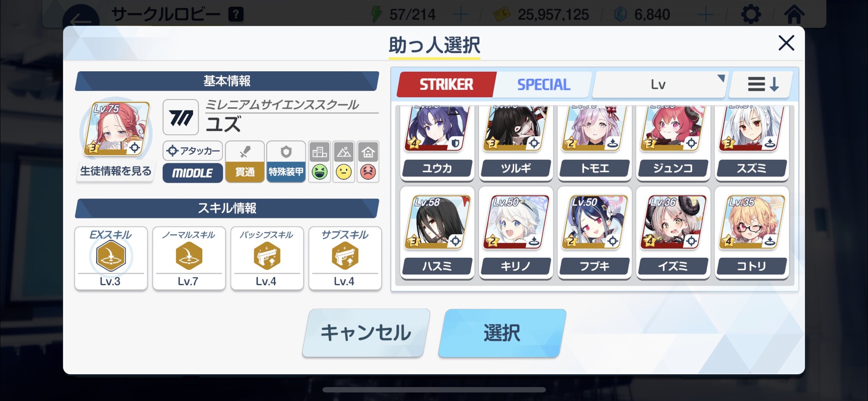Switch to the SPECIAL tab
This screenshot has width=868, height=401.
click(x=543, y=85)
